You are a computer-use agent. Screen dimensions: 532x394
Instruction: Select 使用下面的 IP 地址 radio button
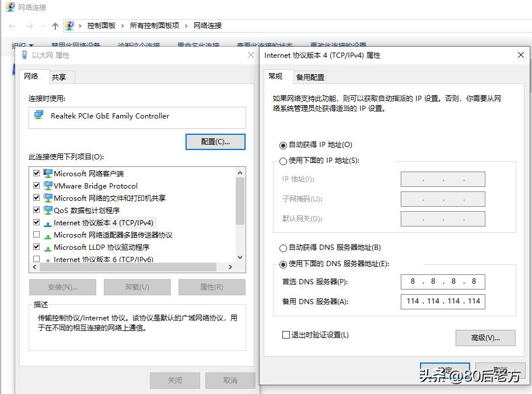(282, 161)
